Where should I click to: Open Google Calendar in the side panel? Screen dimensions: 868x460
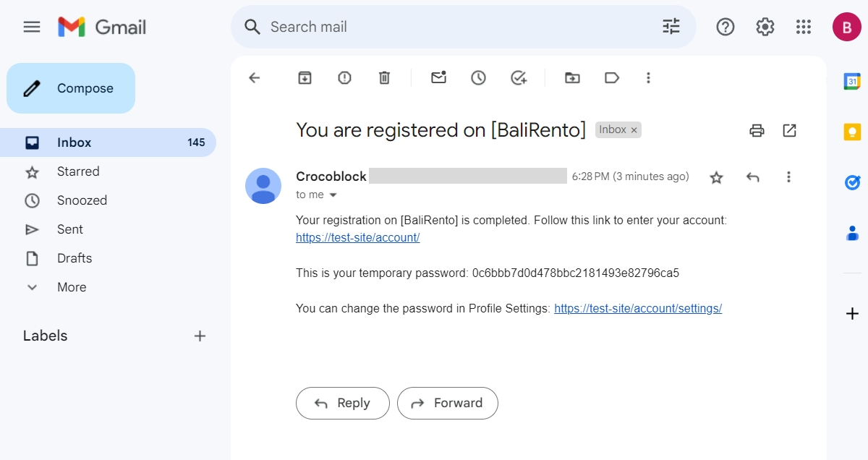(851, 81)
